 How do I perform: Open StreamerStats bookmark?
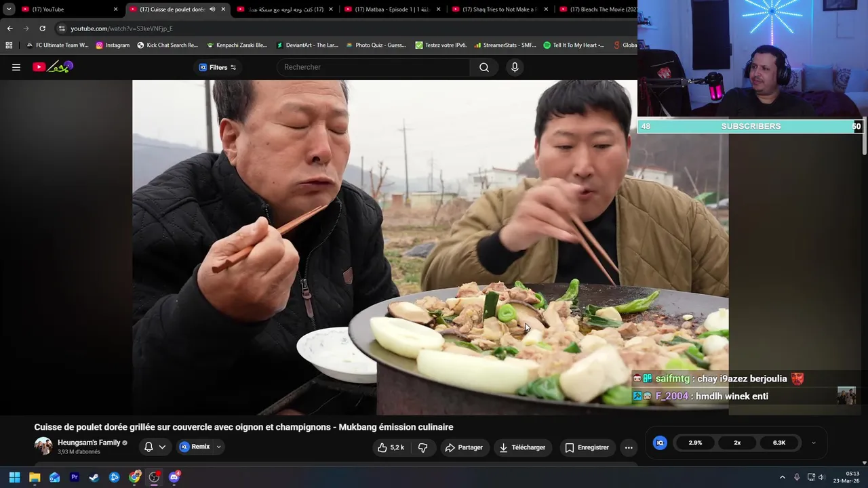[x=505, y=45]
